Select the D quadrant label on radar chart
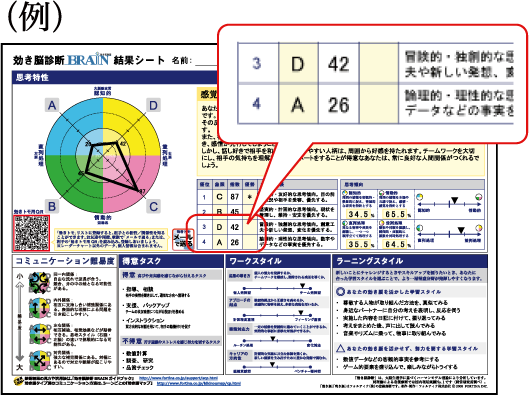Screen dimensions: 529x395 [x=154, y=105]
